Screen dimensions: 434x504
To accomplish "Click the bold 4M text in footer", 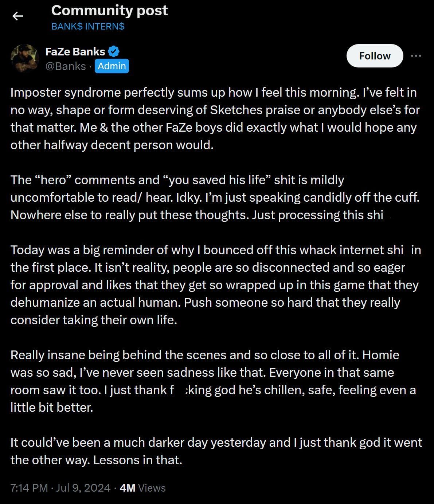I will pos(127,488).
